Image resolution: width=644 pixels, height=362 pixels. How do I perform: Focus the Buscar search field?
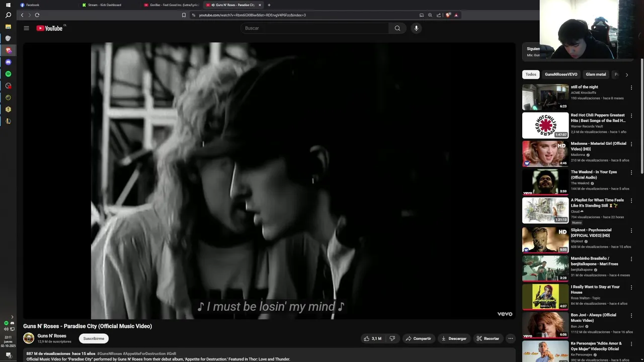click(314, 28)
